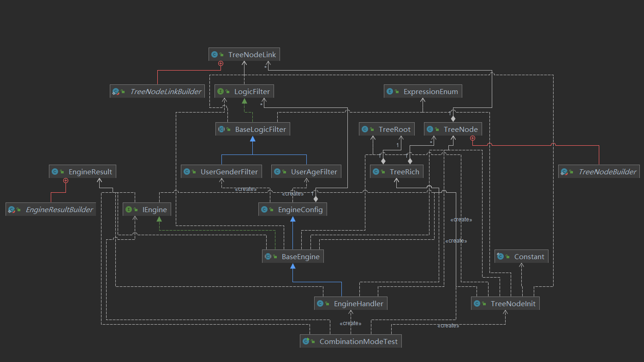Viewport: 644px width, 362px height.
Task: Select the UserGenderFilter node
Action: (221, 172)
